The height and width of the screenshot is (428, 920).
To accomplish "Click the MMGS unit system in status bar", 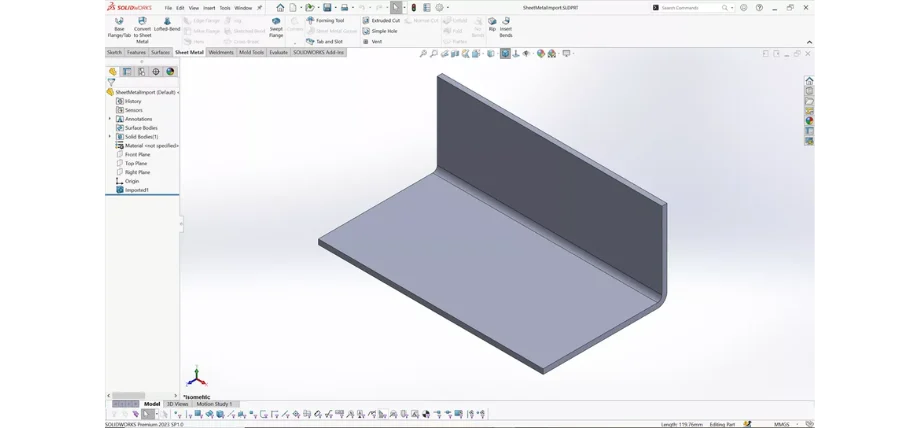I will [781, 424].
